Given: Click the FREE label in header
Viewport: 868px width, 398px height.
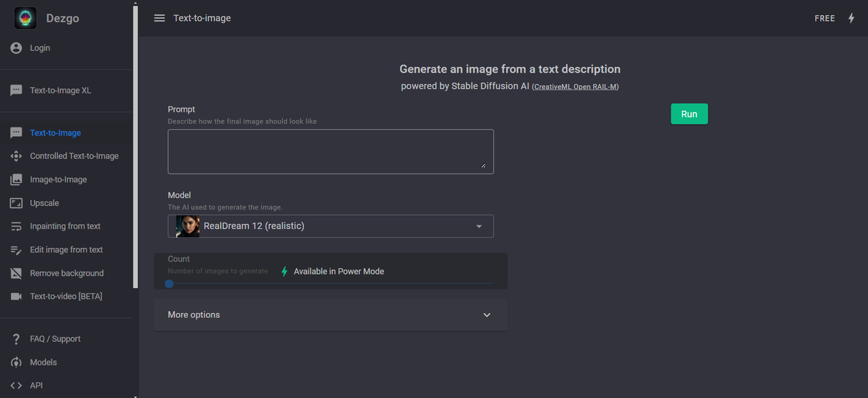Looking at the screenshot, I should [825, 18].
